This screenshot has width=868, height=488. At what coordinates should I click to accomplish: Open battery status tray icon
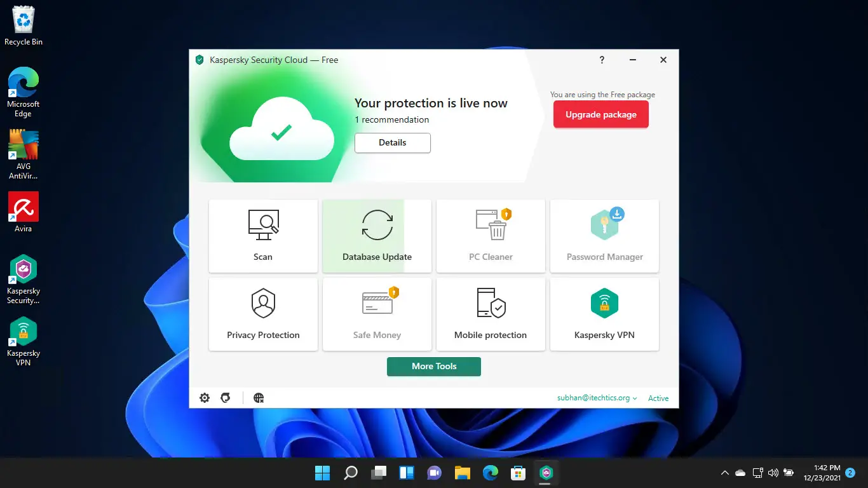tap(789, 473)
